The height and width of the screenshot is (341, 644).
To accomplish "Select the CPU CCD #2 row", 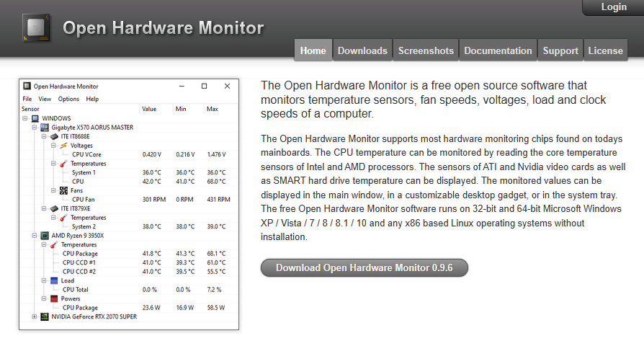I will [129, 272].
